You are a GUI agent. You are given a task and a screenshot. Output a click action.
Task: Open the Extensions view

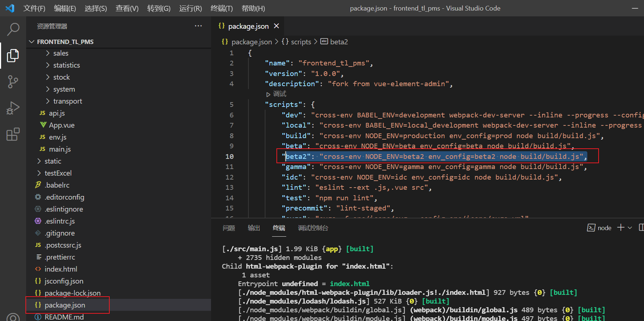pos(13,134)
